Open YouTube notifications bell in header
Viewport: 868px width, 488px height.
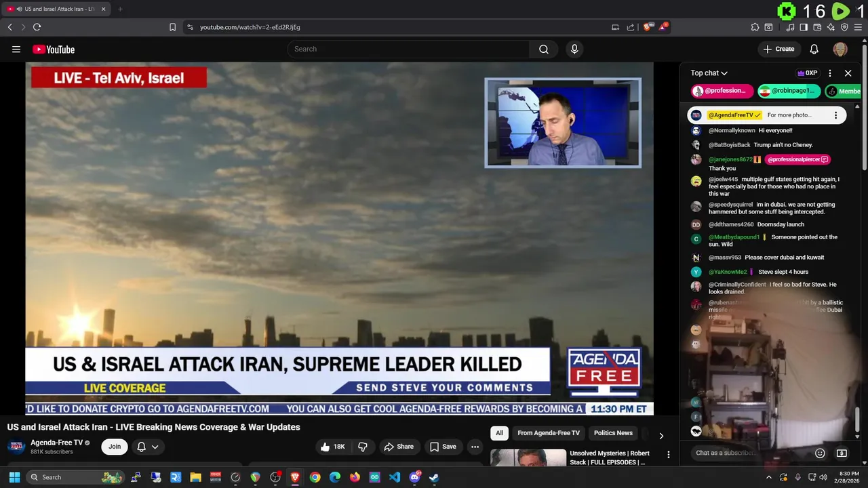click(x=814, y=49)
